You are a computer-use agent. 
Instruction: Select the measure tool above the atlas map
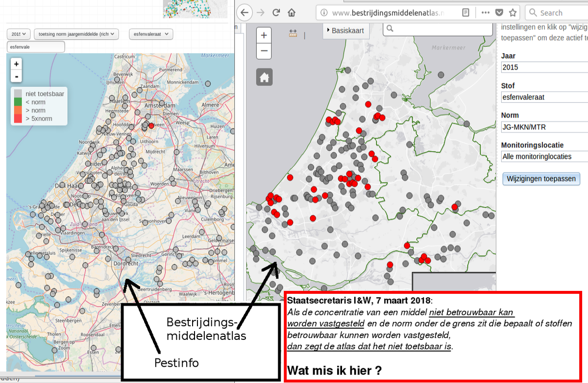click(x=293, y=32)
